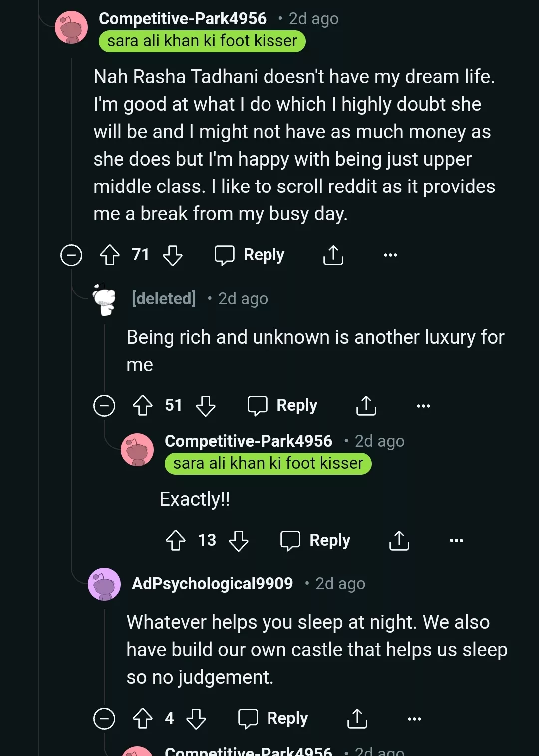Open the AdPsychological9909 username profile link
This screenshot has height=756, width=539.
(212, 584)
